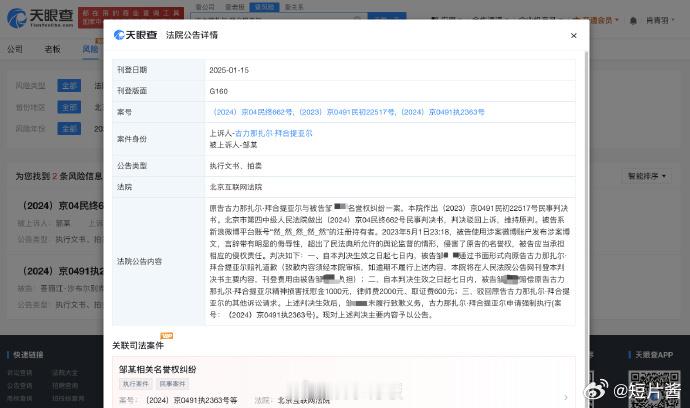Click the 民事案件 tag
Screen dimensions: 690x408
[172, 384]
